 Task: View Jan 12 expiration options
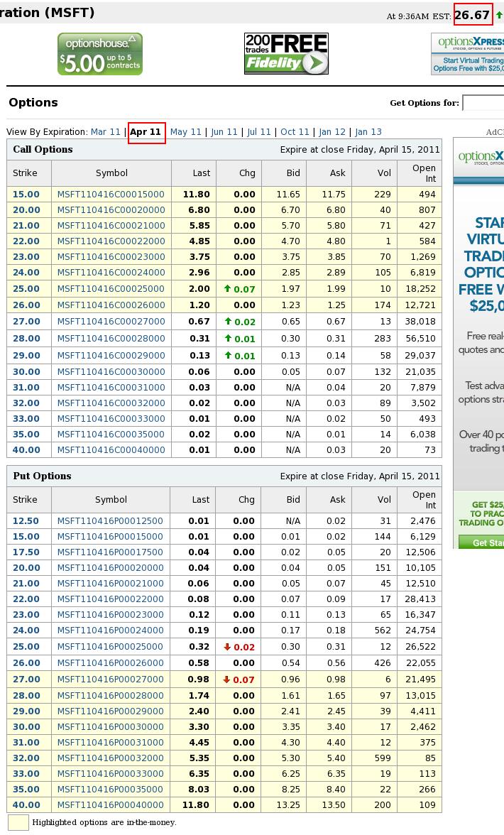[332, 132]
